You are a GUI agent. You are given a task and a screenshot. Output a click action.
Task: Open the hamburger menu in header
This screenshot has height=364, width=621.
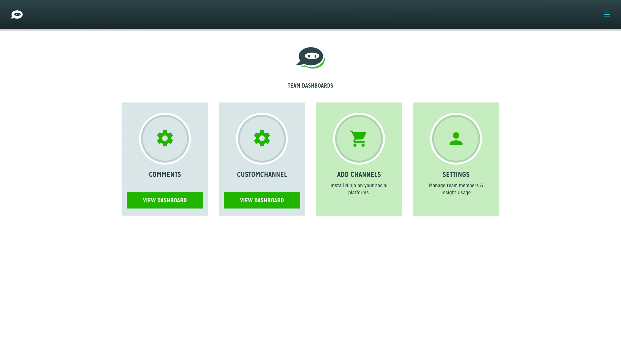[606, 15]
